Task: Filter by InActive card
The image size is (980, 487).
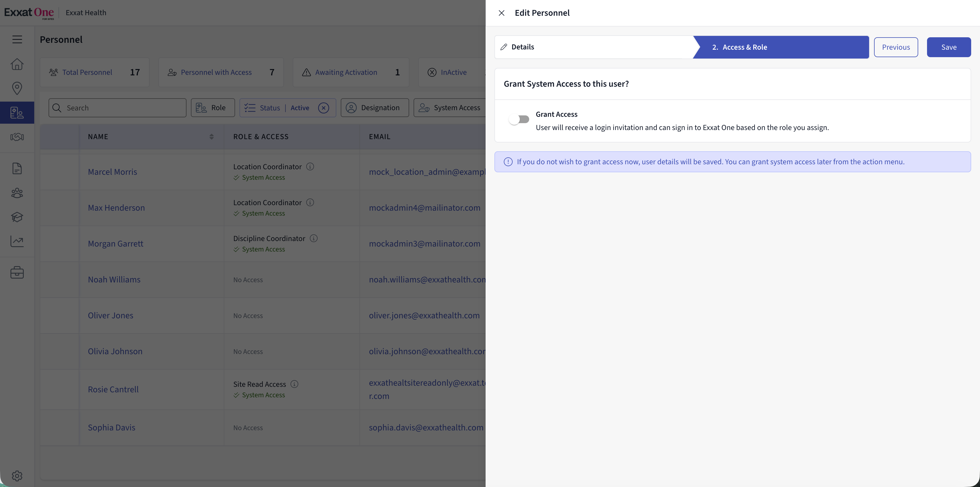Action: (x=452, y=72)
